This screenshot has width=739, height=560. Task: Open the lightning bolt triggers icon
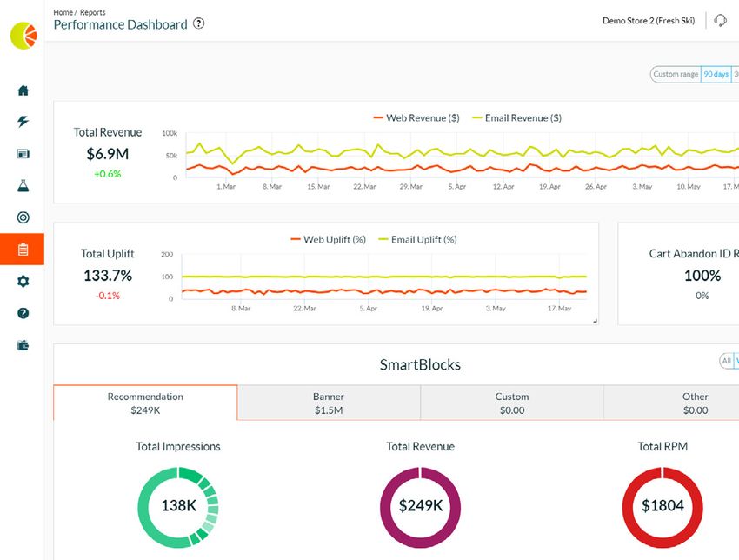tap(23, 122)
